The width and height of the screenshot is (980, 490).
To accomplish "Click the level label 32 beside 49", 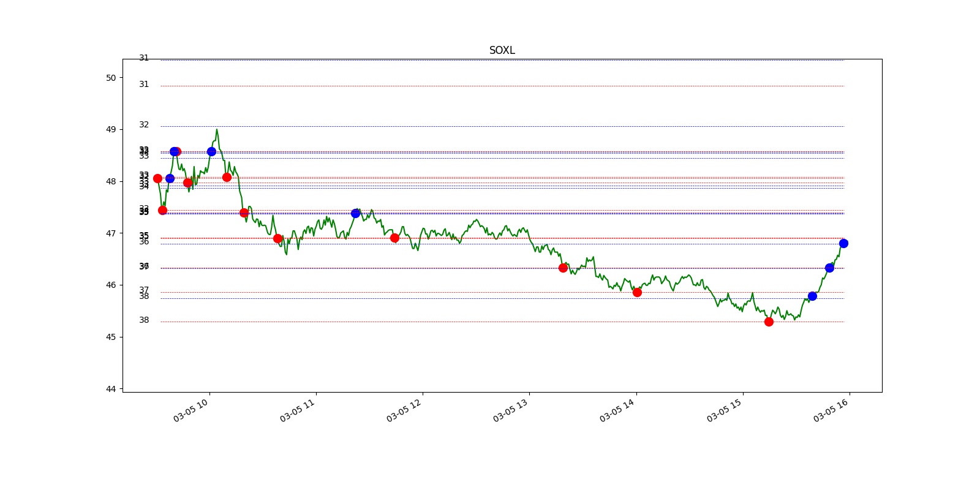I will coord(144,124).
